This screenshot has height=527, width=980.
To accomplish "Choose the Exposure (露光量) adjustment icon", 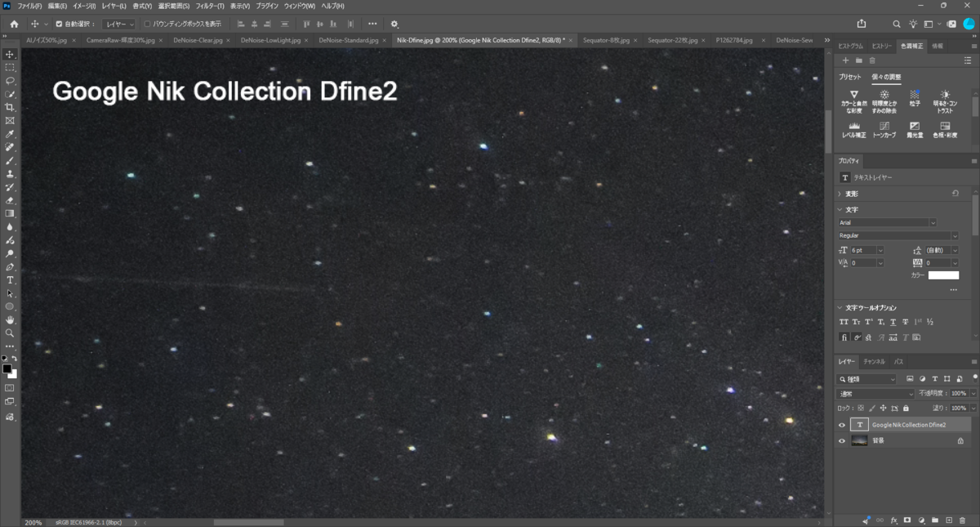I will click(x=915, y=126).
